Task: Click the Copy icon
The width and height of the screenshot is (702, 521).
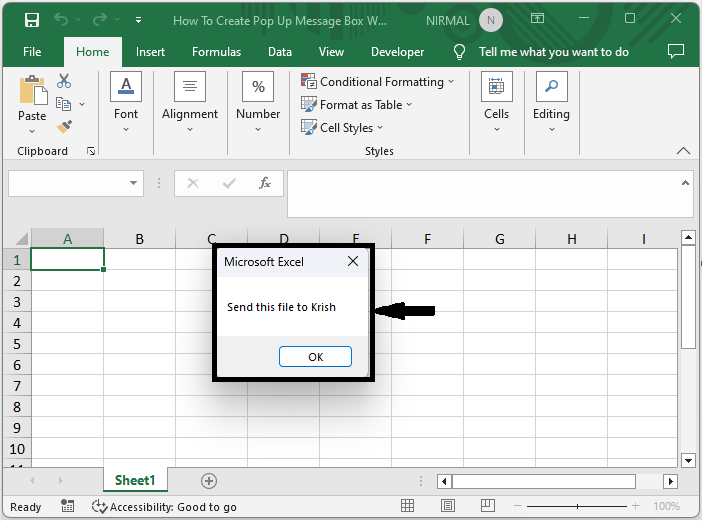Action: (63, 104)
